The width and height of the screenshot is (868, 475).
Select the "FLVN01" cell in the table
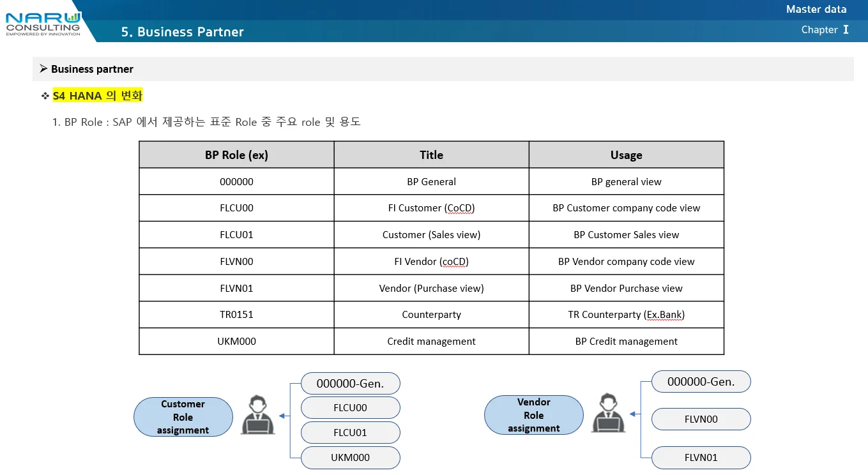236,289
